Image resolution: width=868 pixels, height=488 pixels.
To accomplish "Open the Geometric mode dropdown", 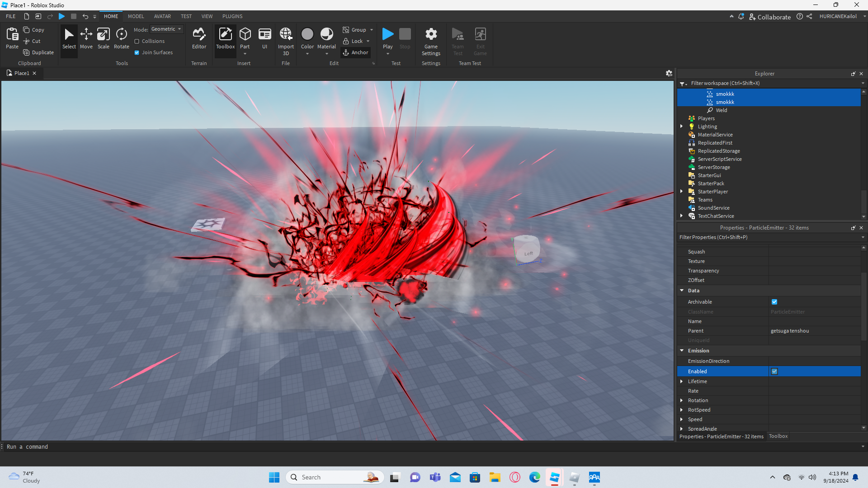I will 166,29.
